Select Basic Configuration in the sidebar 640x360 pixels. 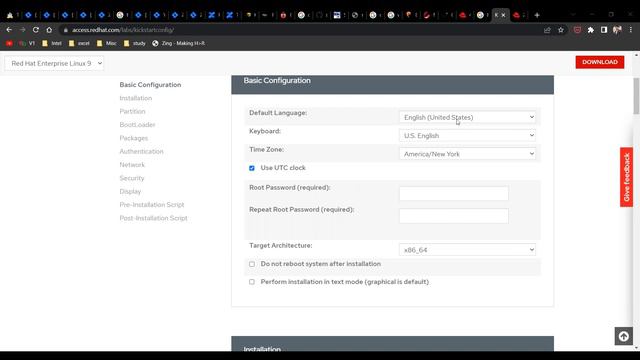tap(150, 85)
